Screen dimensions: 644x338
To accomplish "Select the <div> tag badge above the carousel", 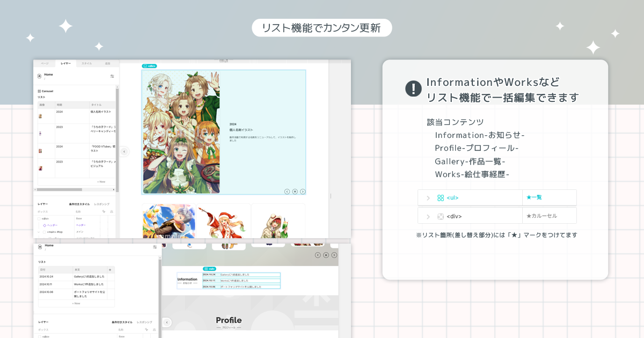I will (x=149, y=66).
